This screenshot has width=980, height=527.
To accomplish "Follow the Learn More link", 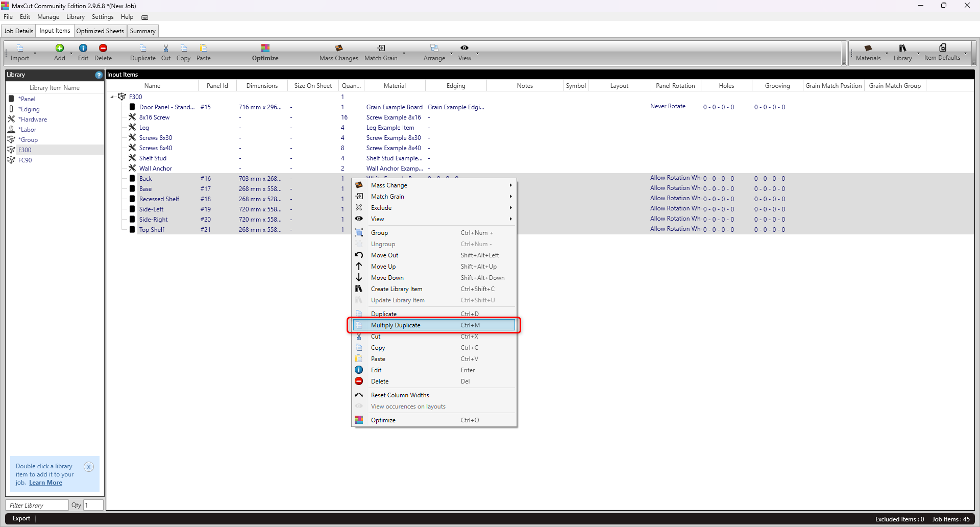I will tap(45, 483).
